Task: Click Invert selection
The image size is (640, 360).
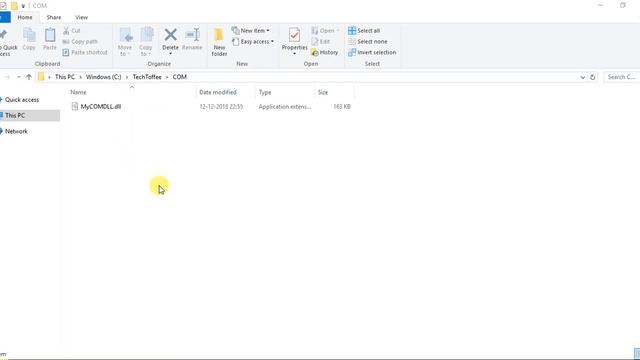Action: click(x=372, y=52)
